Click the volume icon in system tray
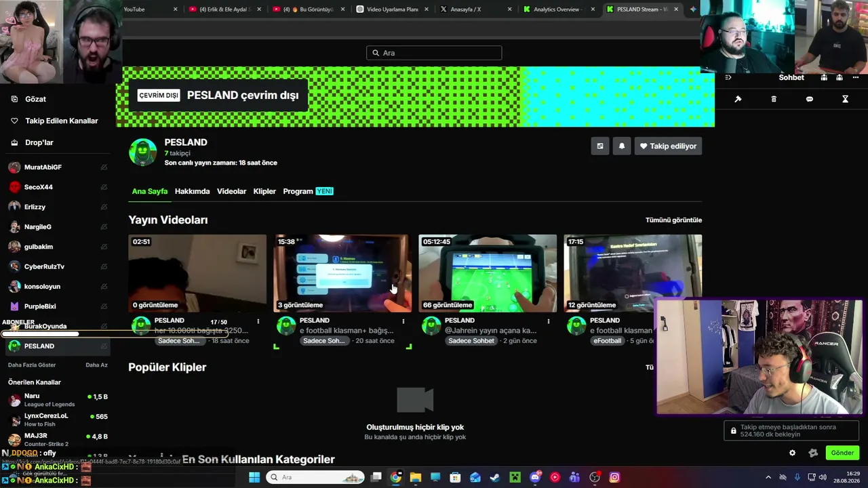Image resolution: width=868 pixels, height=488 pixels. click(x=823, y=477)
